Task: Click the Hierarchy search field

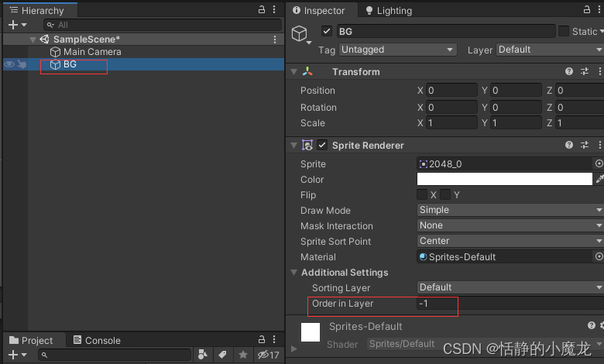Action: [163, 25]
